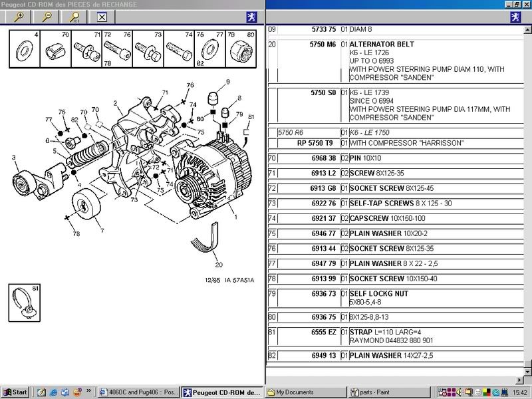Select the washer thumbnail numbered 4
Image resolution: width=532 pixels, height=399 pixels.
tap(25, 49)
